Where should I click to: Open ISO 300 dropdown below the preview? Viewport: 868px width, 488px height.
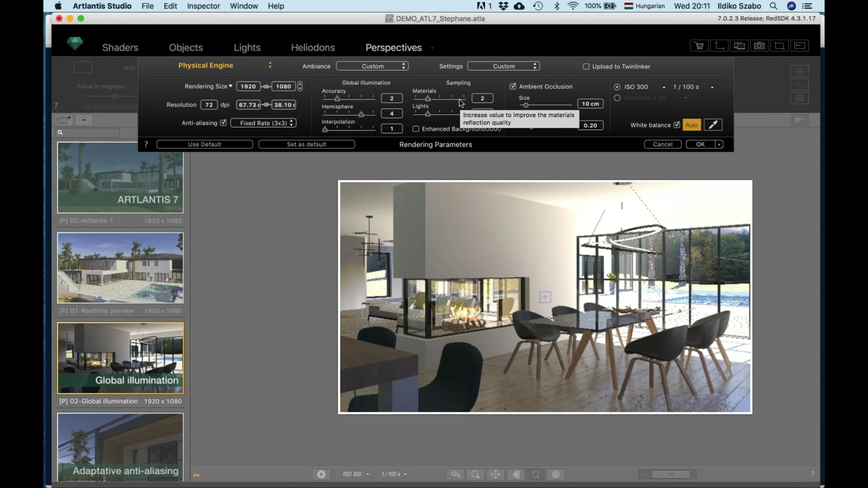[x=356, y=474]
